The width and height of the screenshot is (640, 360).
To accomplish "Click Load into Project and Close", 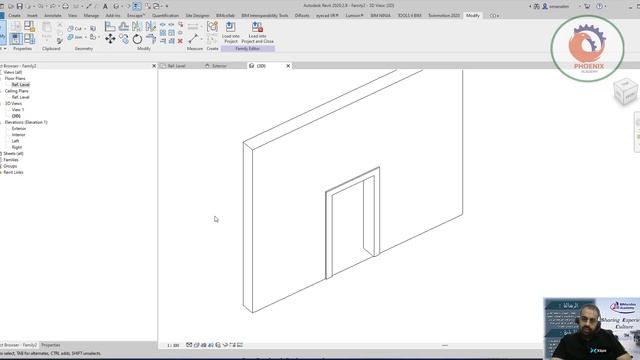I will point(258,33).
